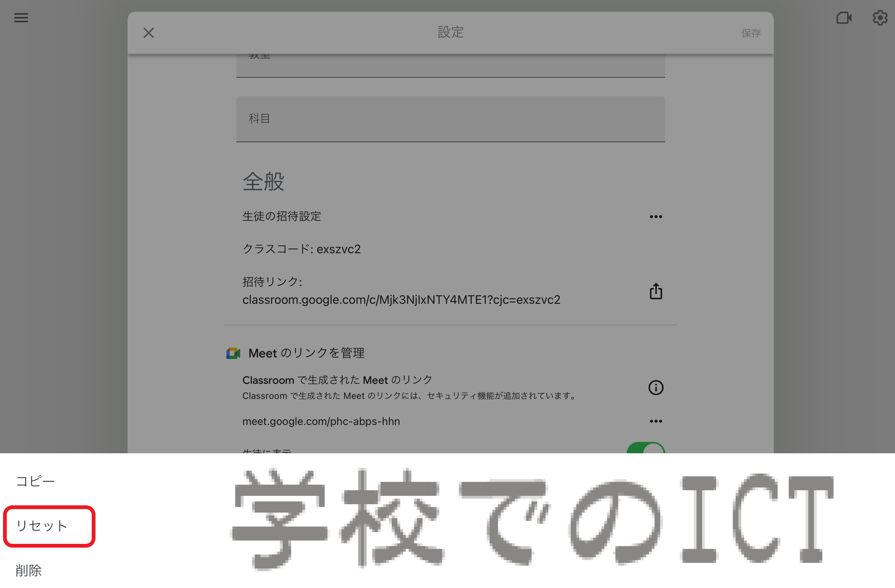Click the classroom.google.com invite link text
895x588 pixels.
(401, 300)
